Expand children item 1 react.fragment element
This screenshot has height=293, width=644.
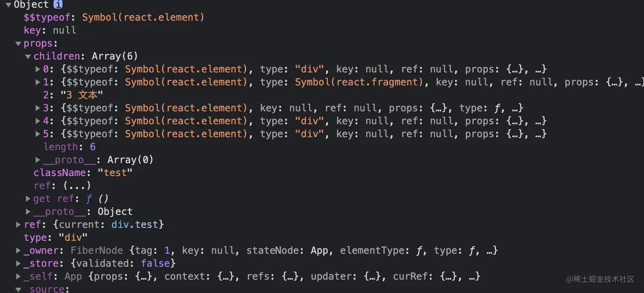38,82
